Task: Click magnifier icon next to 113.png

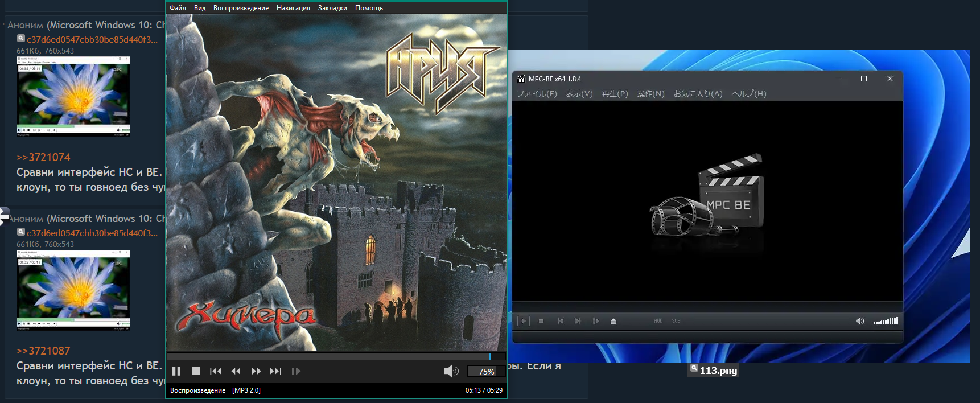Action: coord(694,368)
